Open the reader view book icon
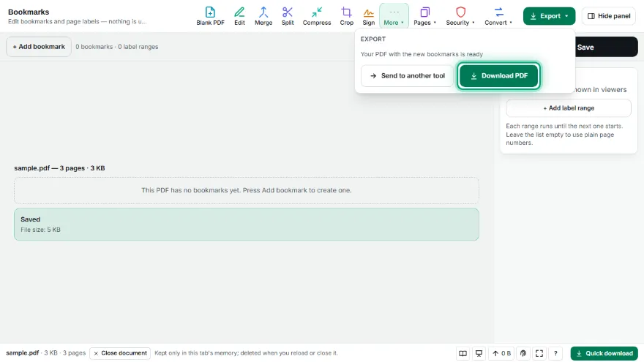Screen dimensions: 644x362 [463, 353]
